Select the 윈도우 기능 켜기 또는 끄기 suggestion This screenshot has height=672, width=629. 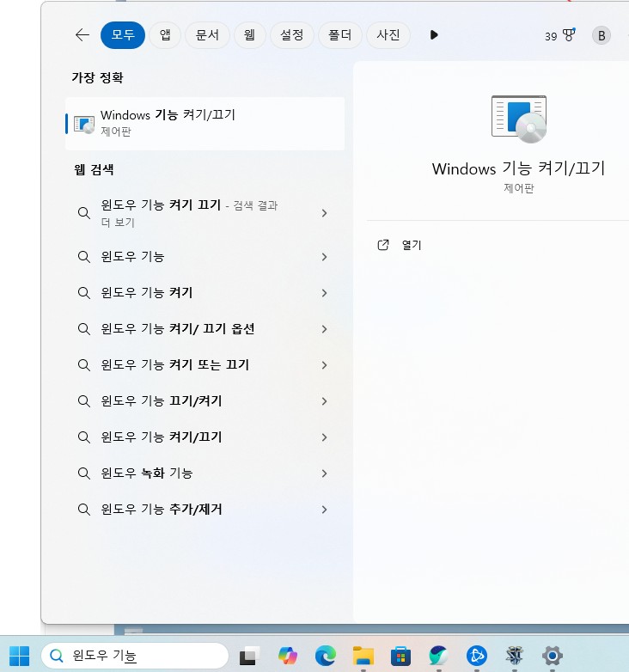tap(174, 365)
